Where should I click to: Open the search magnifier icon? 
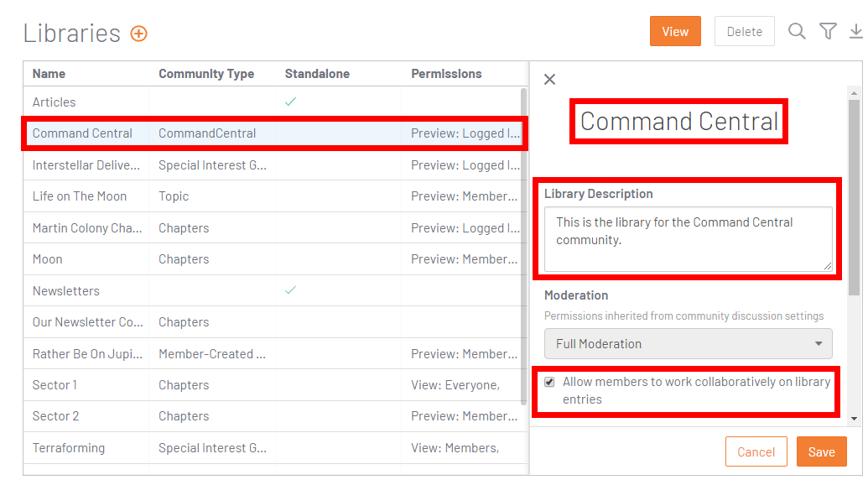(x=797, y=31)
